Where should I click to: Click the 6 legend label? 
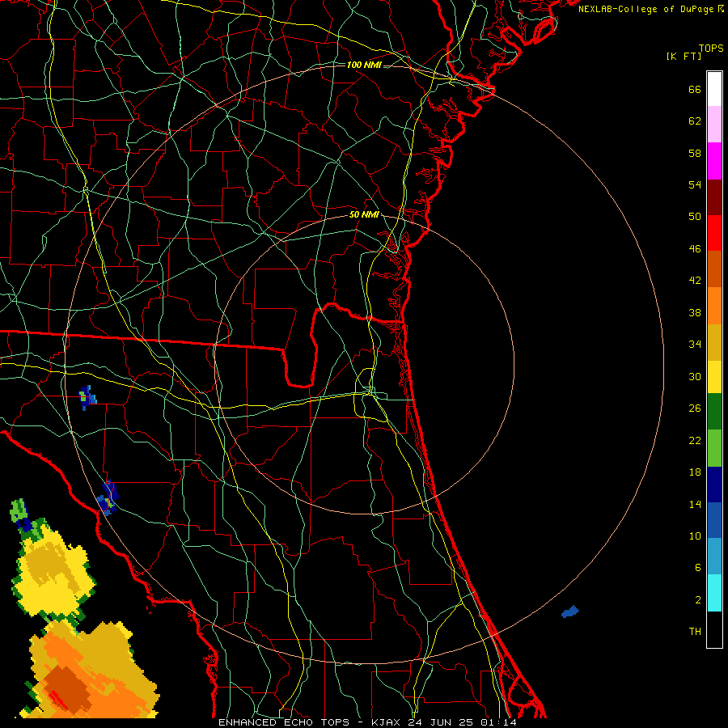[698, 567]
